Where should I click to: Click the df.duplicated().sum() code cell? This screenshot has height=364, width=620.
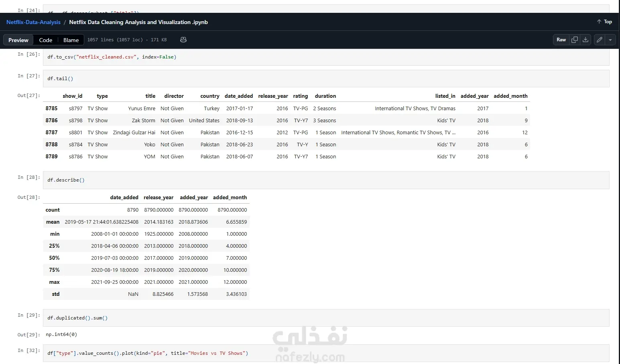[326, 318]
